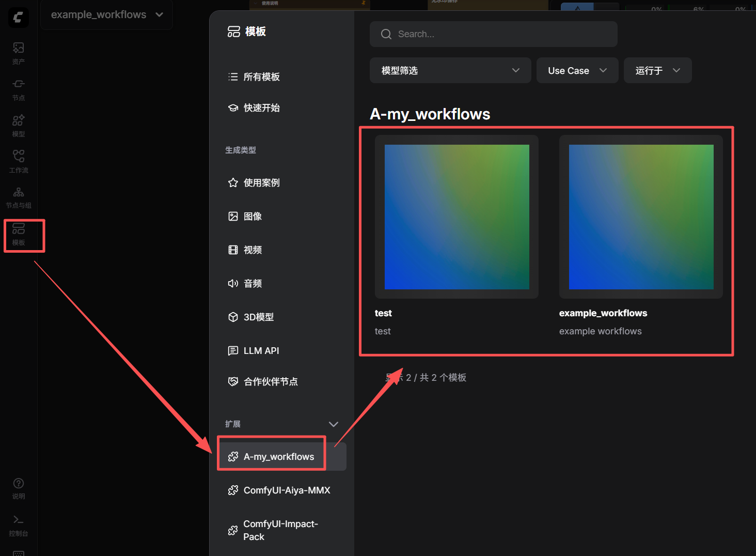Click the 模板 dialog title text

pos(256,32)
